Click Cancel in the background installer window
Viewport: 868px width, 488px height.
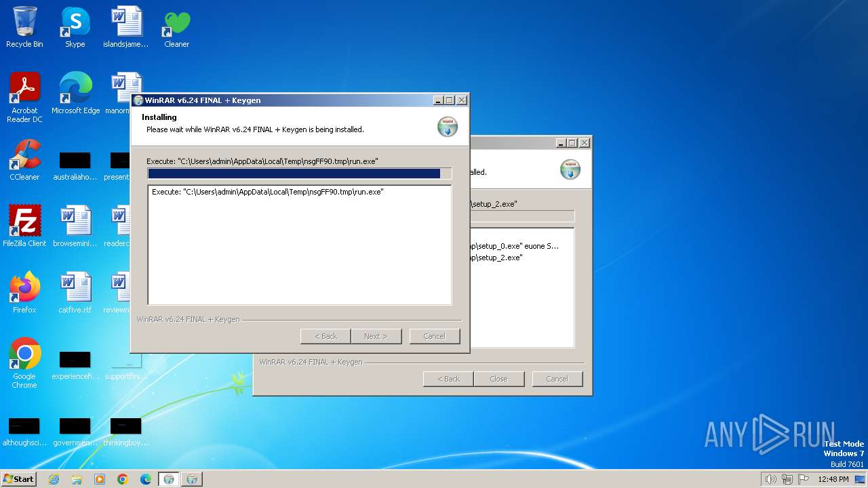click(557, 379)
